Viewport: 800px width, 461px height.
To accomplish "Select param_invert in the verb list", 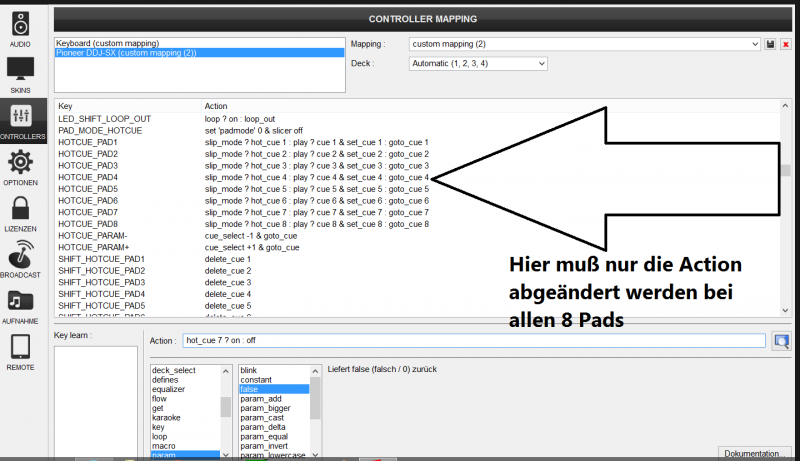I will coord(274,446).
